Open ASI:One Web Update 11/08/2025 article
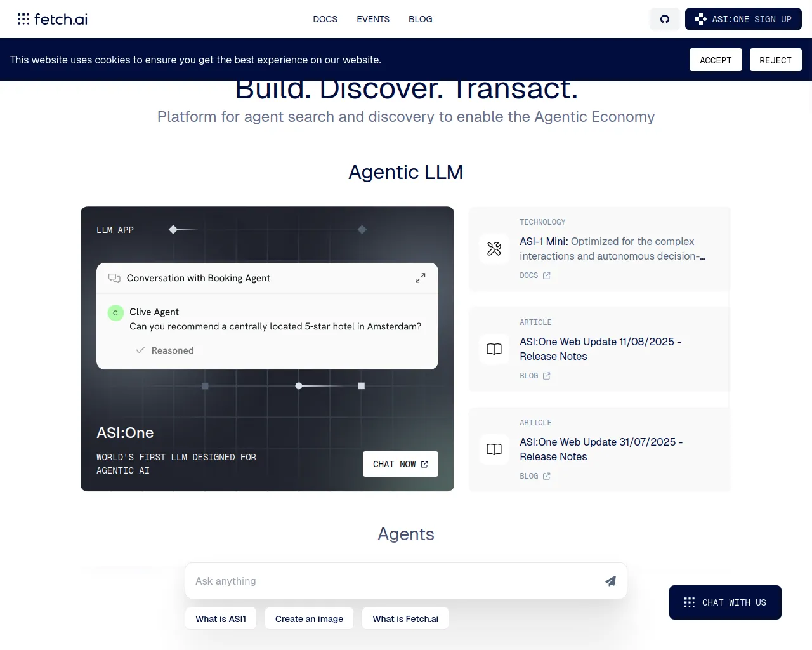 600,349
